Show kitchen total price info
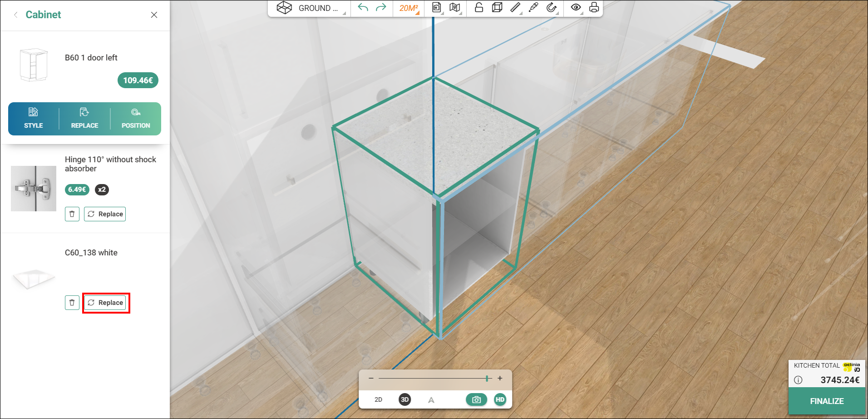The height and width of the screenshot is (419, 868). tap(798, 380)
